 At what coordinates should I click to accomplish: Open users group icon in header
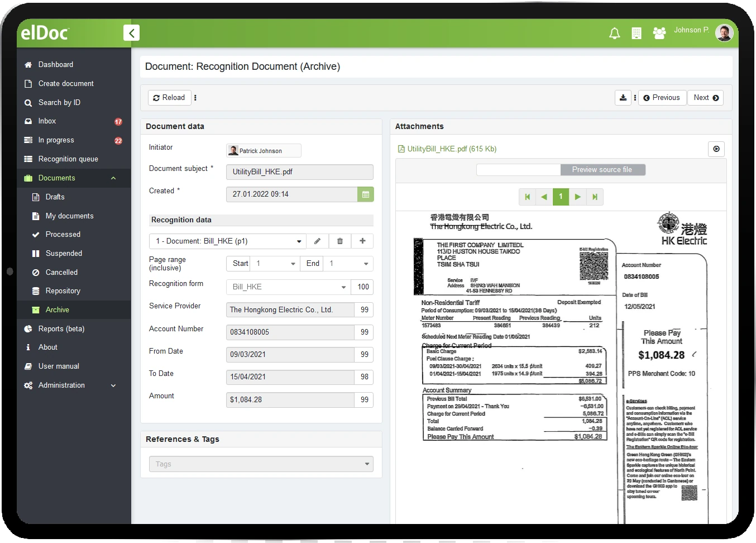point(659,34)
